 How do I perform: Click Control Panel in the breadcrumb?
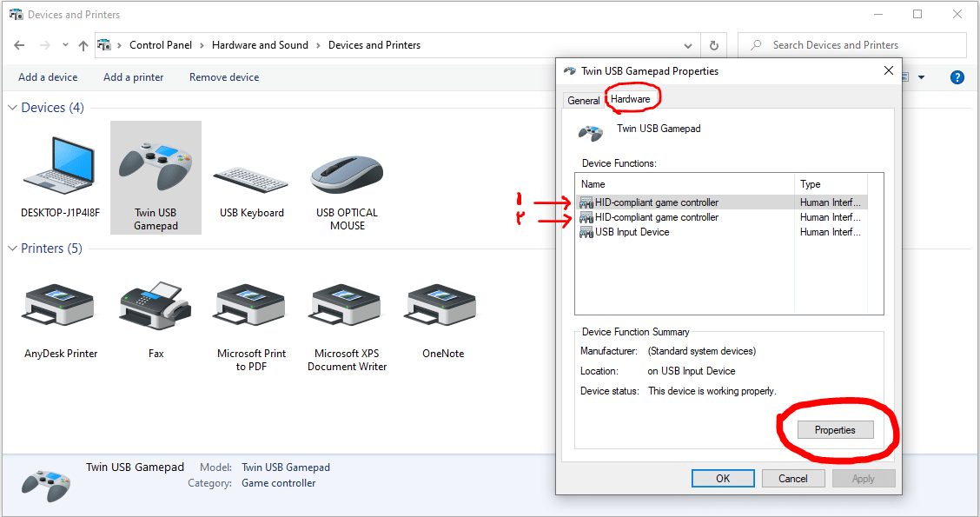coord(161,45)
